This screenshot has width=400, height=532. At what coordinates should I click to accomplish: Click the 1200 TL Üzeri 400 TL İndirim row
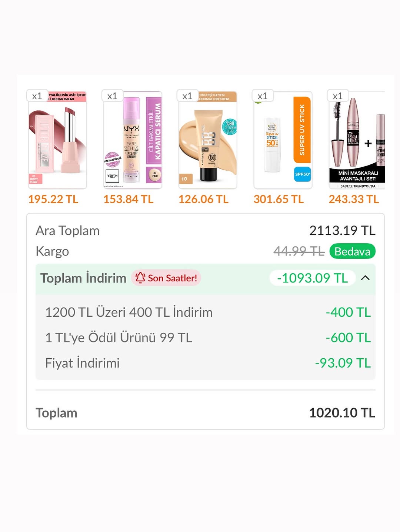point(129,312)
